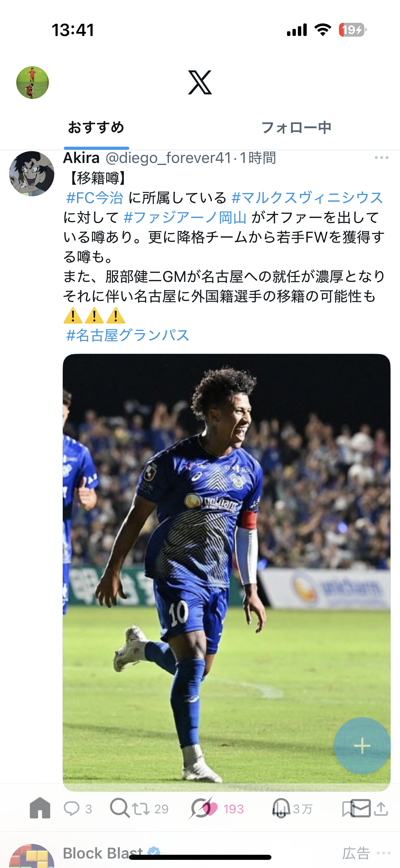Open the #名古屋グランパス hashtag

coord(128,335)
